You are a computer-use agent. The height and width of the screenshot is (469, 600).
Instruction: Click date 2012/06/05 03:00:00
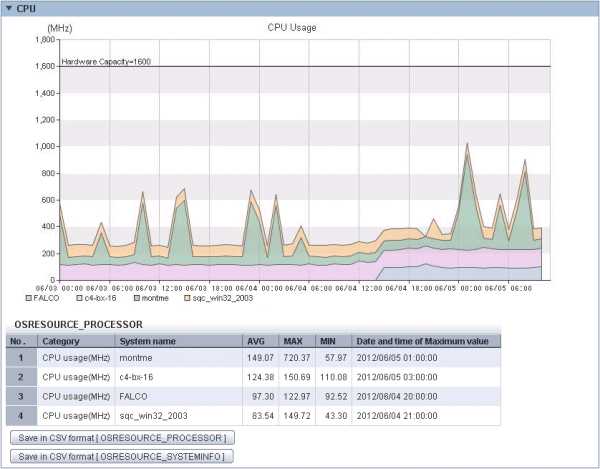coord(397,377)
